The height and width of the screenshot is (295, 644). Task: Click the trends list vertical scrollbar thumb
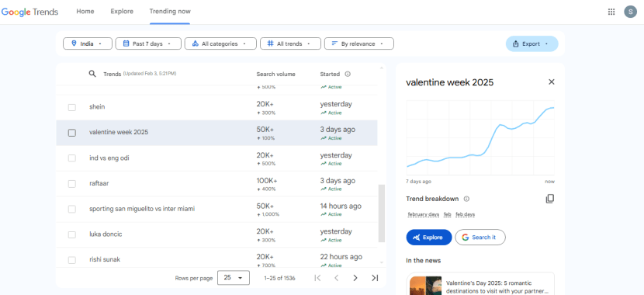coord(382,213)
